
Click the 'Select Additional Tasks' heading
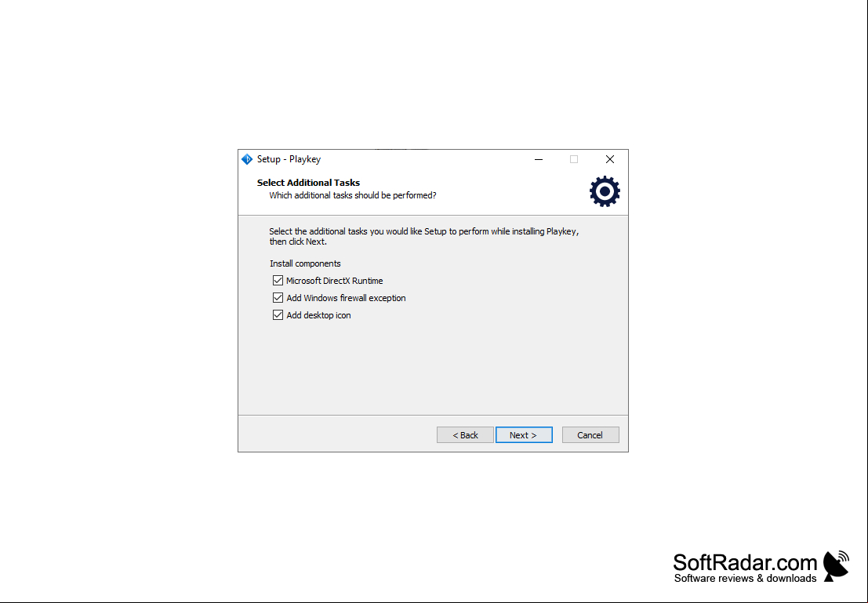coord(308,183)
